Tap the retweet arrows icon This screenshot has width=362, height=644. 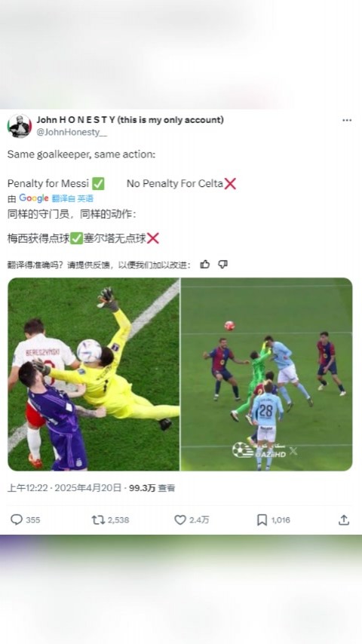pos(98,520)
